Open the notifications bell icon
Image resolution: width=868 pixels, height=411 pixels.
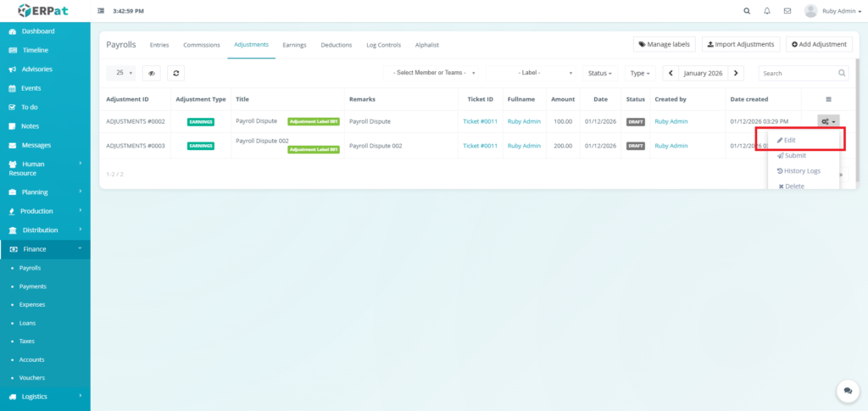(x=767, y=11)
